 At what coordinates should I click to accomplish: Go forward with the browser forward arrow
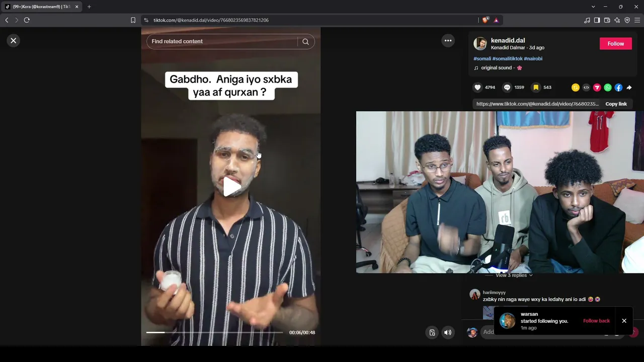coord(17,20)
